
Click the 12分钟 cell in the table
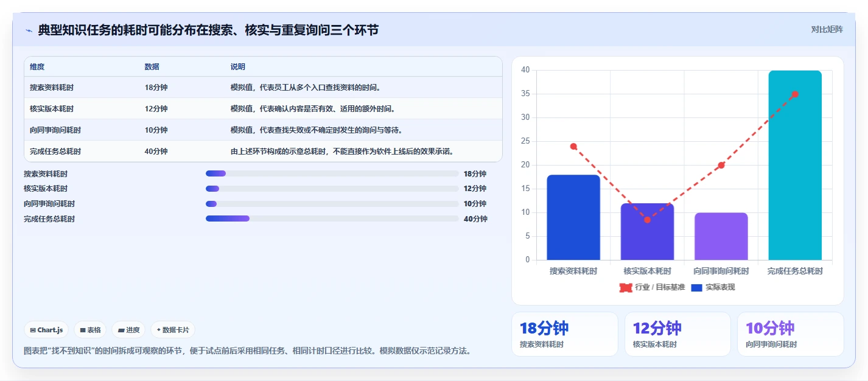(156, 109)
